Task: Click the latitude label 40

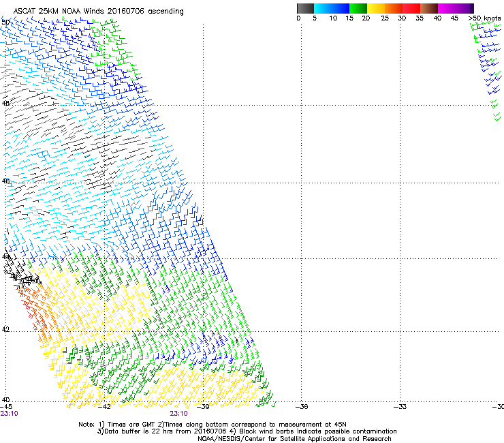Action: pos(5,399)
